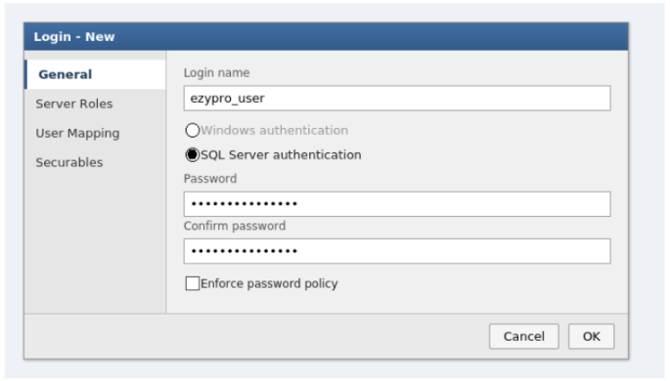Click into the Confirm password field
Screen dimensions: 670x381
coord(397,251)
